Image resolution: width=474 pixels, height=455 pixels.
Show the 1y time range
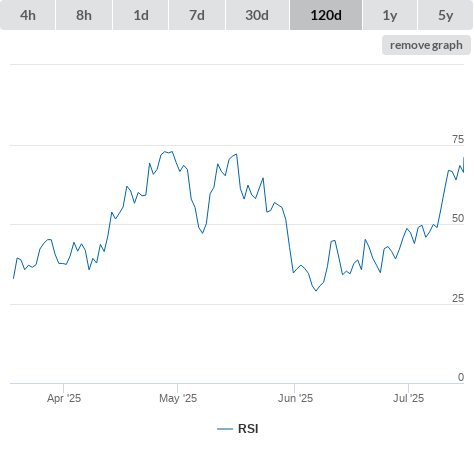[390, 15]
